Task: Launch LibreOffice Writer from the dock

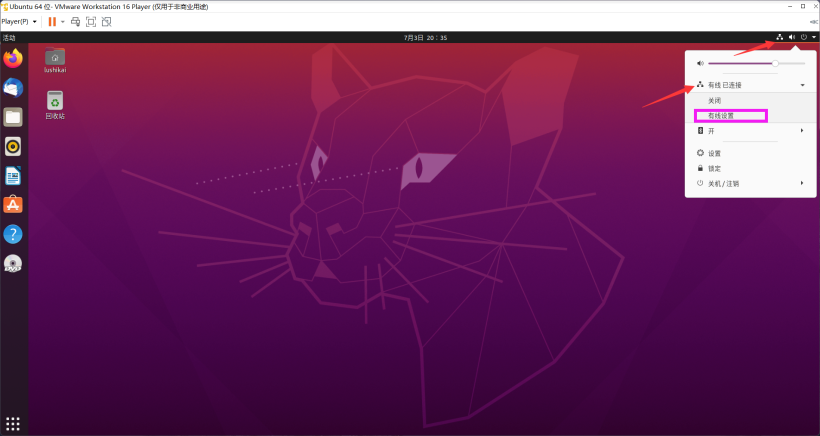Action: (x=13, y=176)
